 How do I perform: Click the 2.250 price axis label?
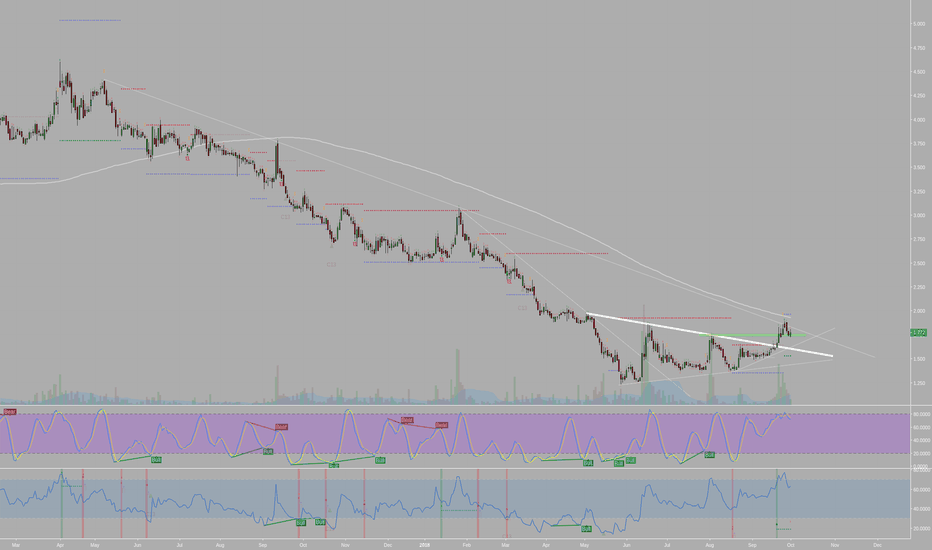pyautogui.click(x=920, y=287)
